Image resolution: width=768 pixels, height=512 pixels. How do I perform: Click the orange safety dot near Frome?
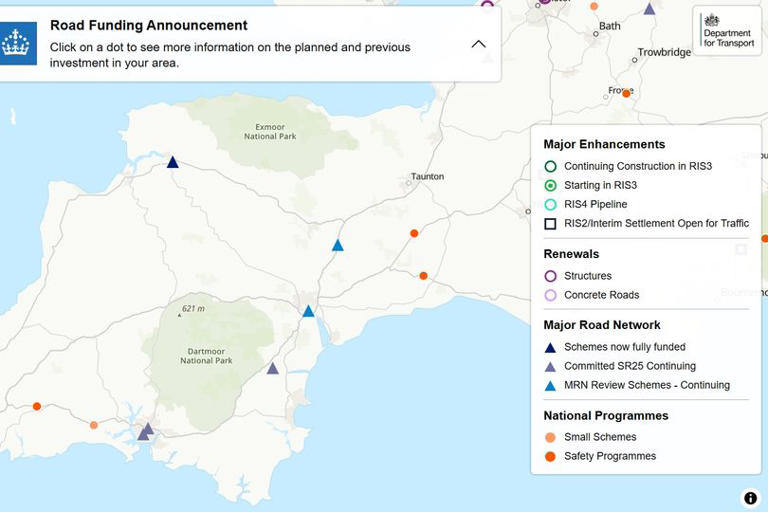pos(626,93)
